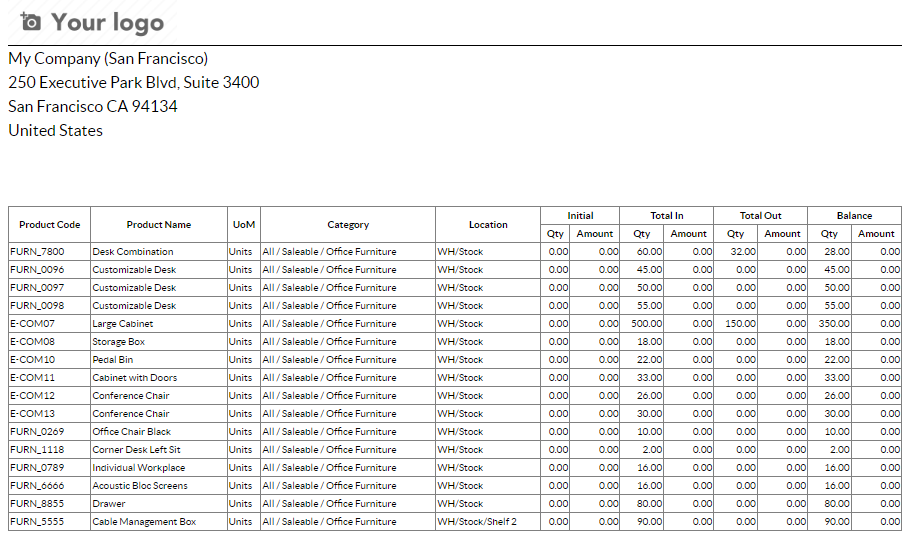Click Total In quantity '500.00' for Large Cabinet

click(x=647, y=324)
